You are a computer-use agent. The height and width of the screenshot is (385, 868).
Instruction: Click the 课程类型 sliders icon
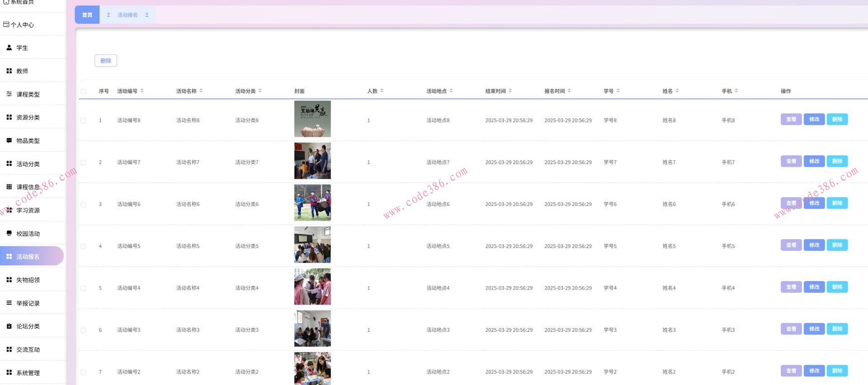point(9,94)
